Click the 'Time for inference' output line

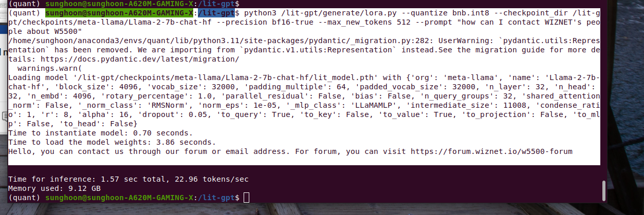(128, 179)
